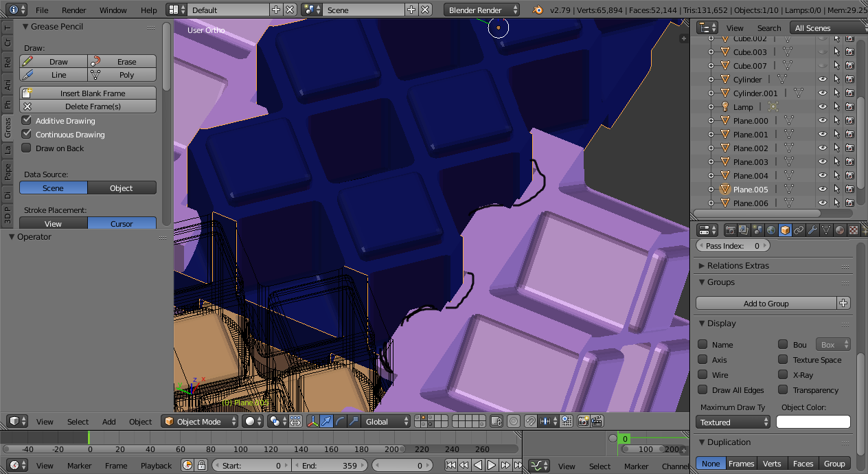Open the Material sphere tab
This screenshot has width=868, height=474.
840,231
